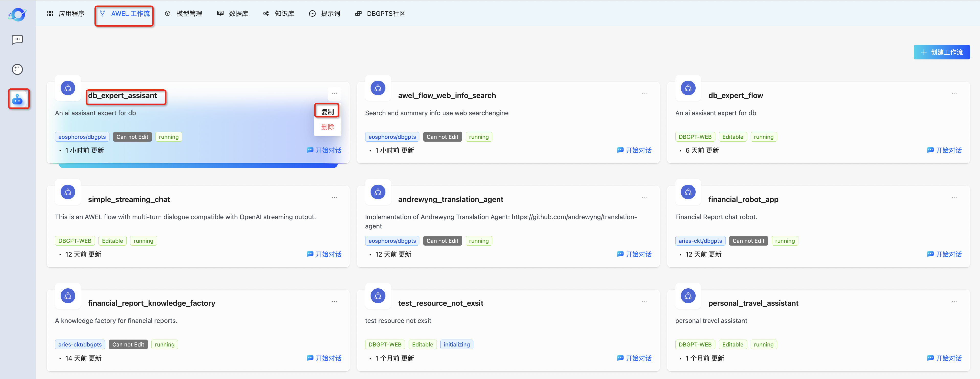
Task: Click the personal_travel_assistant avatar icon
Action: coord(688,296)
